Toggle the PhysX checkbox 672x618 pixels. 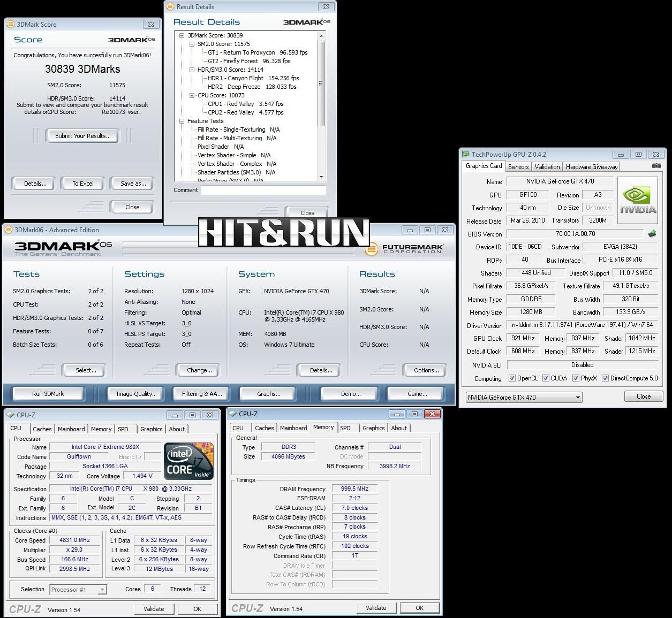tap(576, 378)
